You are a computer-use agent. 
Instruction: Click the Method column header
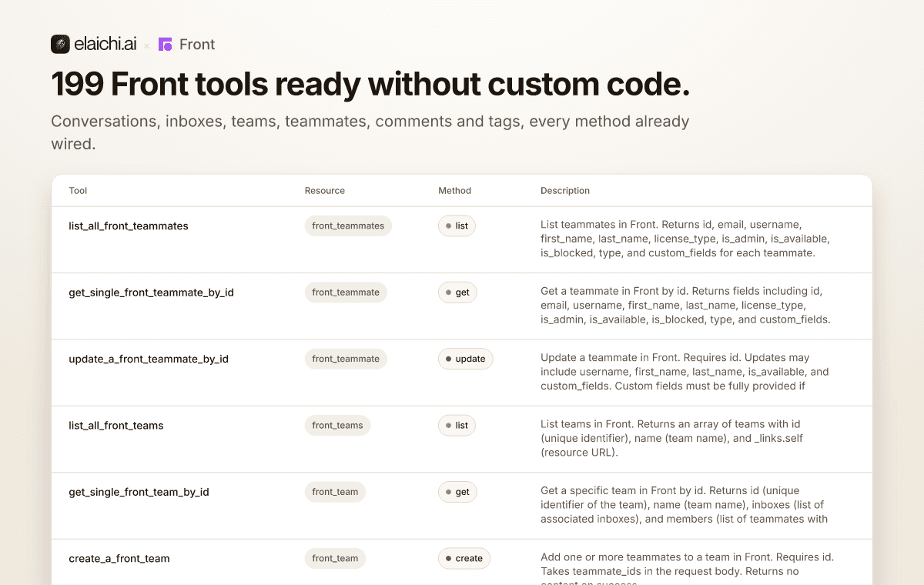[454, 191]
